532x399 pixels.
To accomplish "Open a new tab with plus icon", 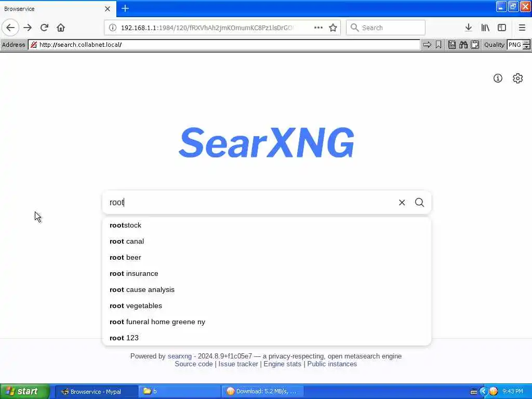I will [125, 8].
